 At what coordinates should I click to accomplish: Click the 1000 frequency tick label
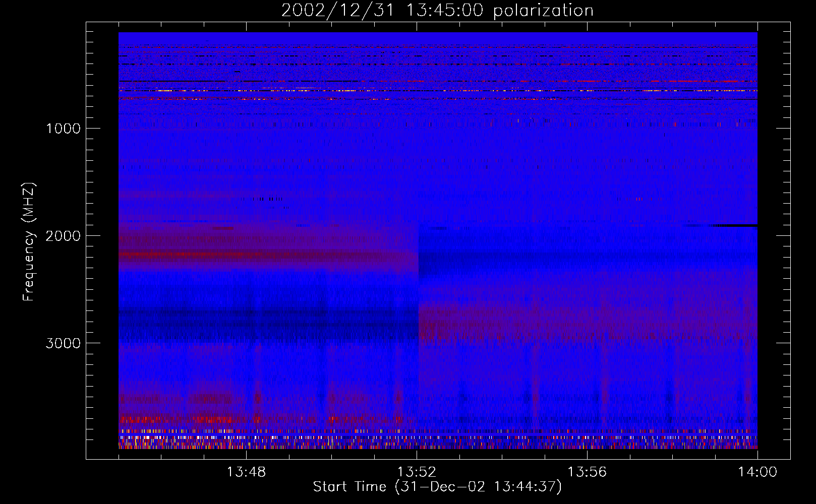coord(63,129)
